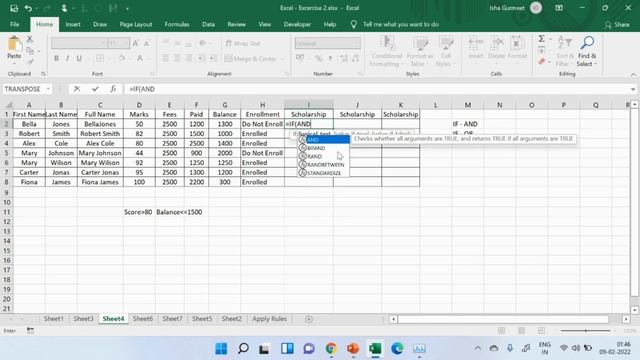Click the AutoSum sigma icon
Image resolution: width=640 pixels, height=360 pixels.
541,39
